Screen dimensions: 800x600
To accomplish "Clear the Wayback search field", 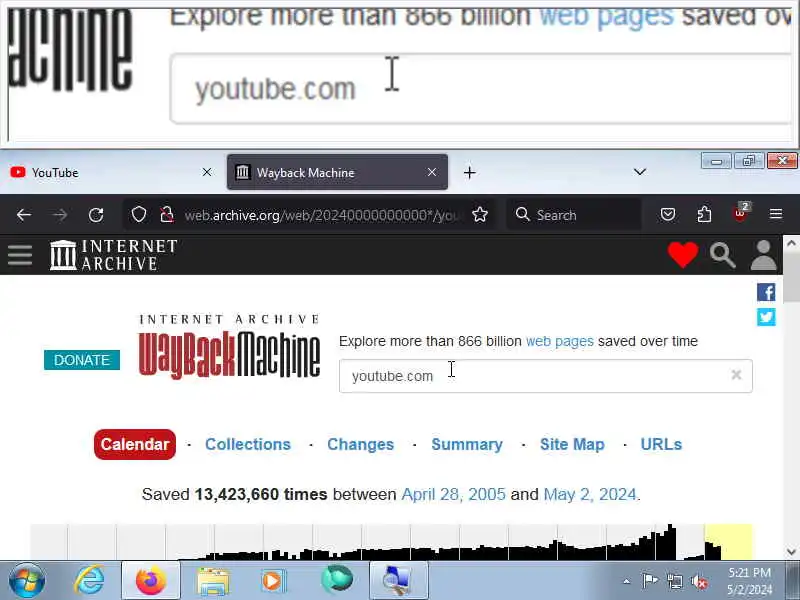I will pos(736,375).
